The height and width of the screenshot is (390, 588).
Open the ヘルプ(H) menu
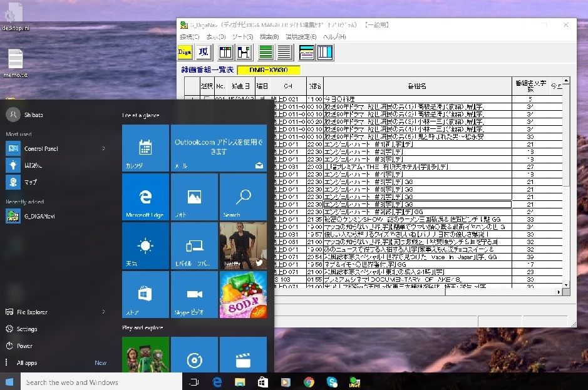pos(334,37)
